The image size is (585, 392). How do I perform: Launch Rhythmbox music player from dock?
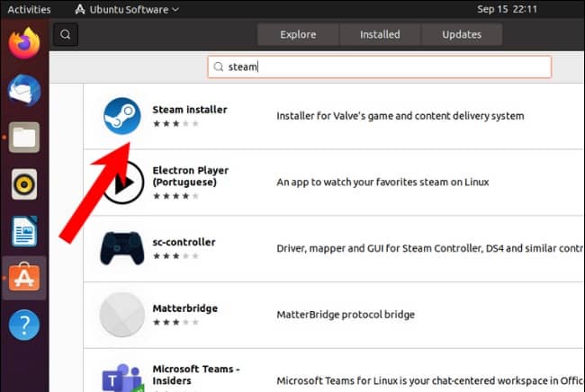tap(24, 184)
